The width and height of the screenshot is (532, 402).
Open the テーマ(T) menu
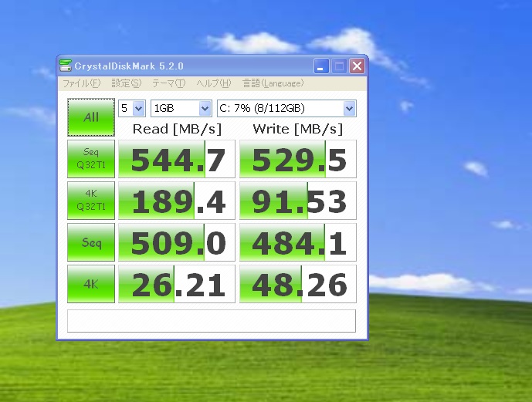tap(168, 83)
